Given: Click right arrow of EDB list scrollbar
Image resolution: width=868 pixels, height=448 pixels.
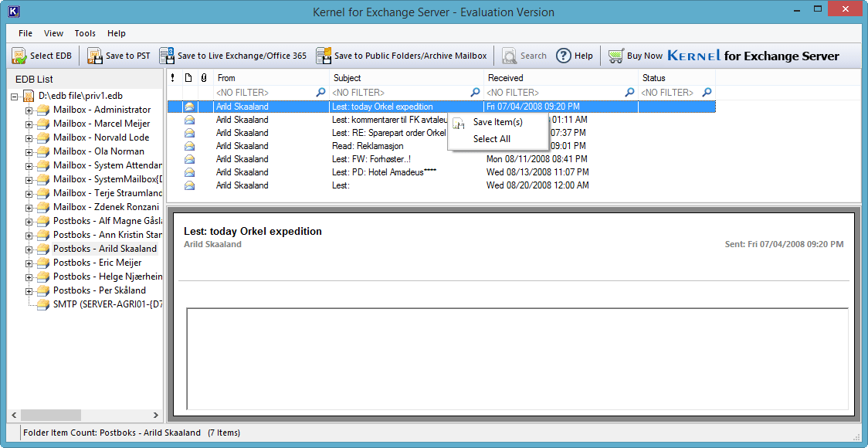Looking at the screenshot, I should click(155, 416).
